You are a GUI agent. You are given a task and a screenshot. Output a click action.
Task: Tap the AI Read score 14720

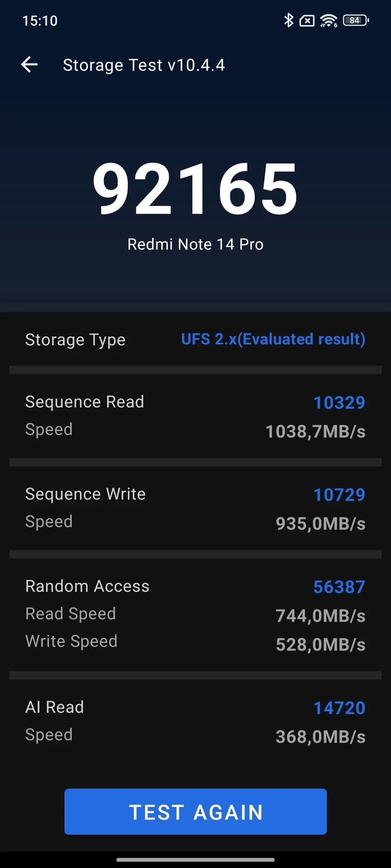click(x=339, y=708)
